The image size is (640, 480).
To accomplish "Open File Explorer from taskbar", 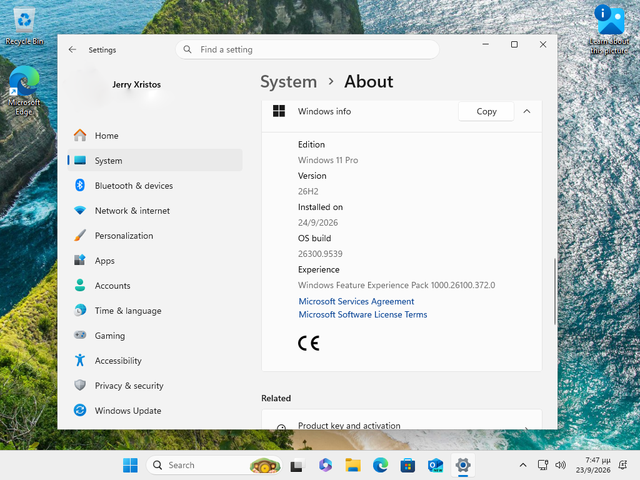I will [353, 465].
